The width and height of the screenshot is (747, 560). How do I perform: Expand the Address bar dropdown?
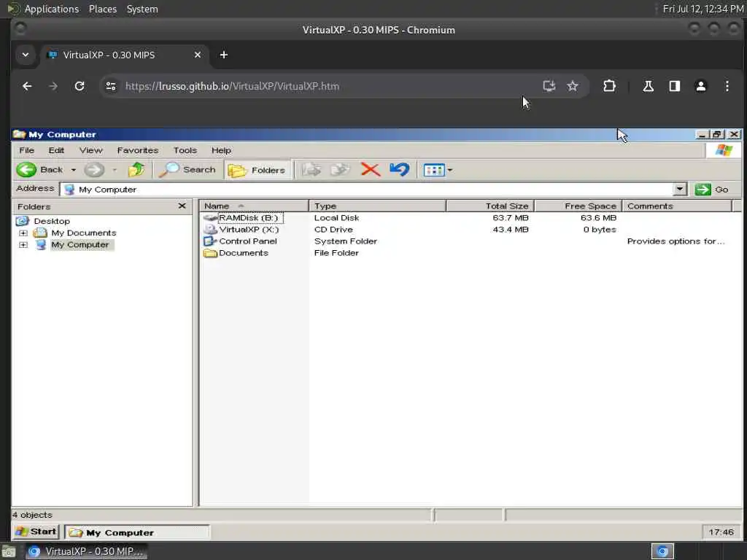[680, 189]
